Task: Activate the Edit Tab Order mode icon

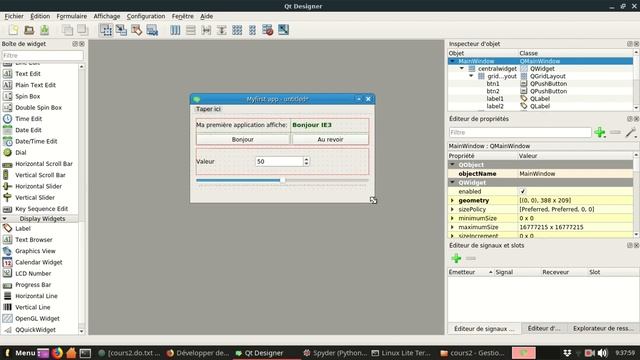Action: (x=152, y=30)
